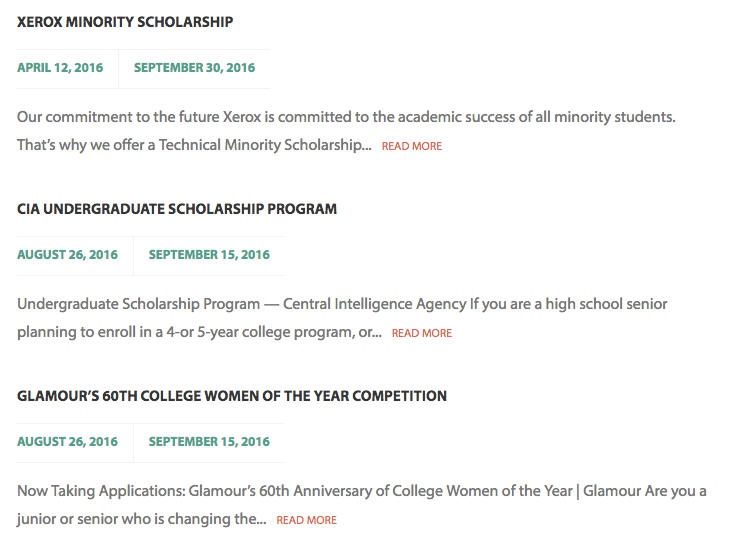744x559 pixels.
Task: Open the Xerox Minority Scholarship title
Action: [125, 21]
